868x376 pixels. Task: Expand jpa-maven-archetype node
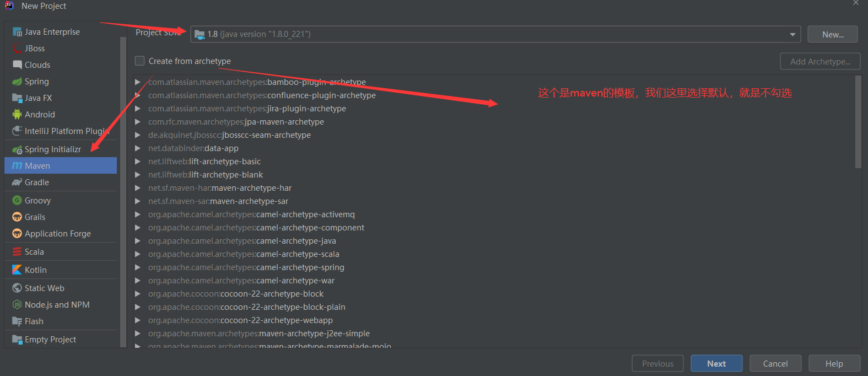(x=138, y=122)
